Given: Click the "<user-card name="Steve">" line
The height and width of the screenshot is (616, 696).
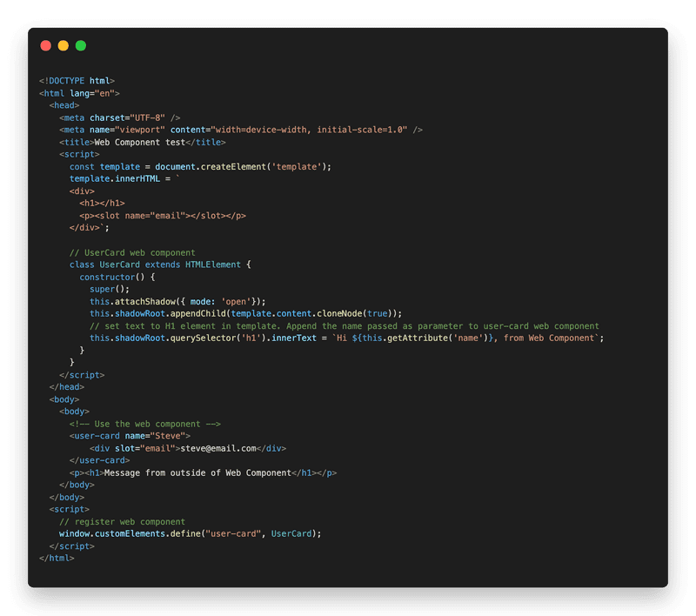Looking at the screenshot, I should pos(130,436).
